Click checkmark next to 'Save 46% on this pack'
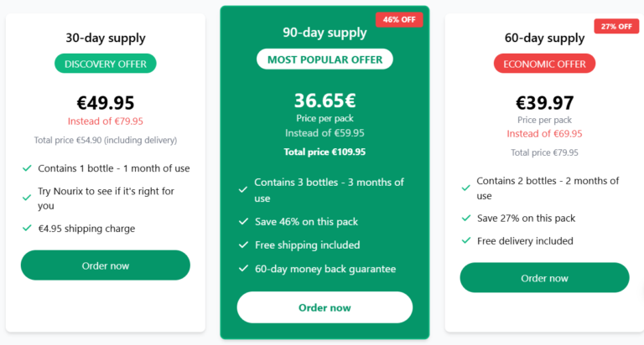This screenshot has height=345, width=644. tap(243, 222)
